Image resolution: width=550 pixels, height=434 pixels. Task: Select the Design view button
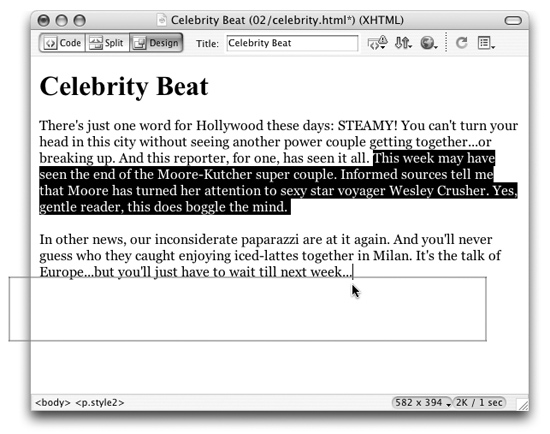click(156, 43)
